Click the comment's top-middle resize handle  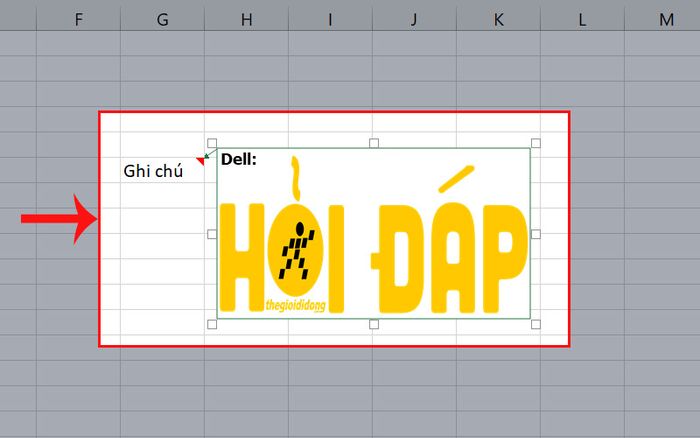[374, 143]
